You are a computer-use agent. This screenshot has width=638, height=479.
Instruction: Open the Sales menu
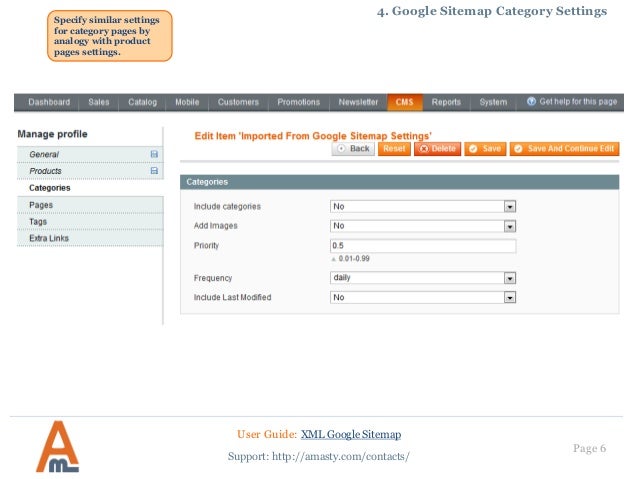point(99,102)
